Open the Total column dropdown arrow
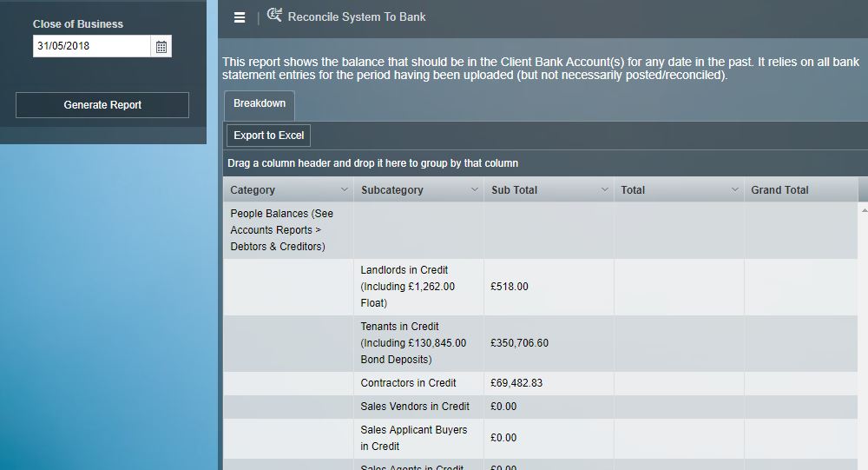 tap(734, 190)
